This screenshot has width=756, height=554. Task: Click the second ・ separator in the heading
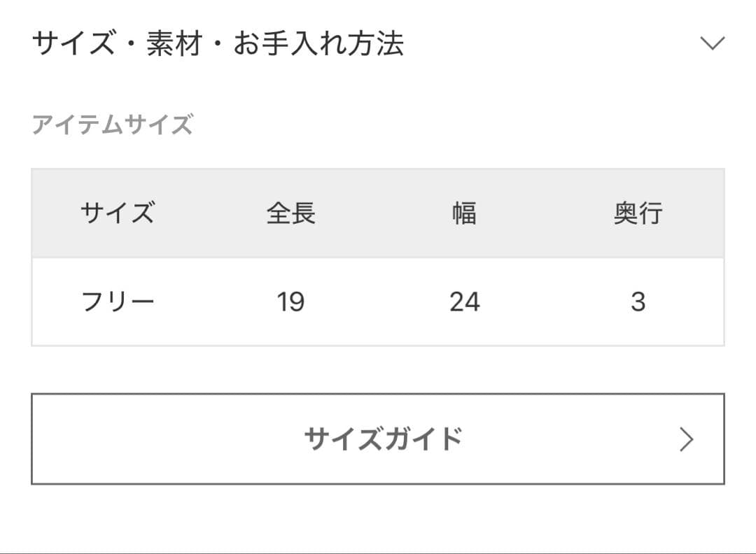pyautogui.click(x=218, y=43)
